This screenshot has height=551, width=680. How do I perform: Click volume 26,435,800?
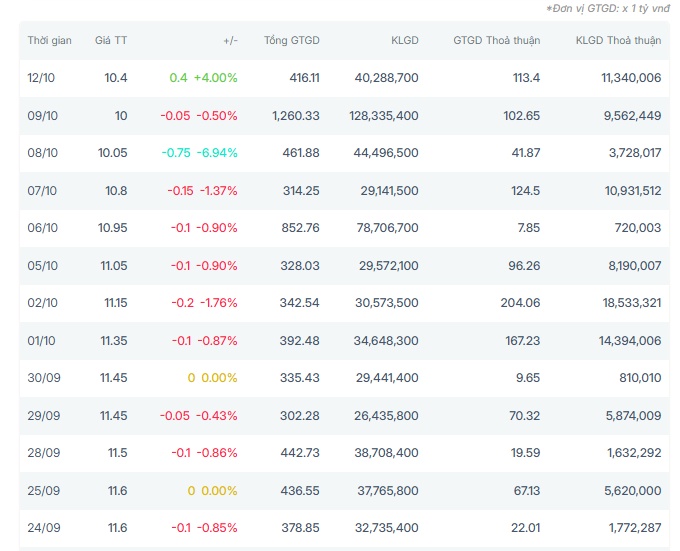(x=386, y=416)
